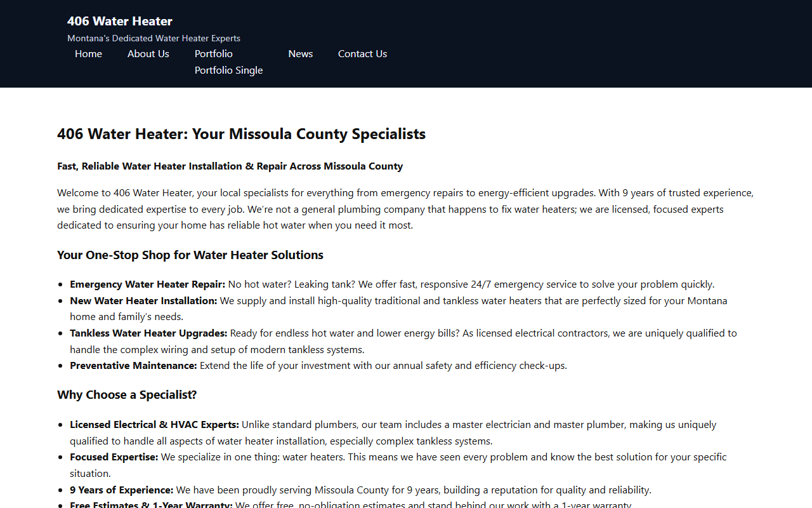The width and height of the screenshot is (812, 508).
Task: Click the heading "406 Water Heater: Your Missoula County Specialists"
Action: coord(241,134)
